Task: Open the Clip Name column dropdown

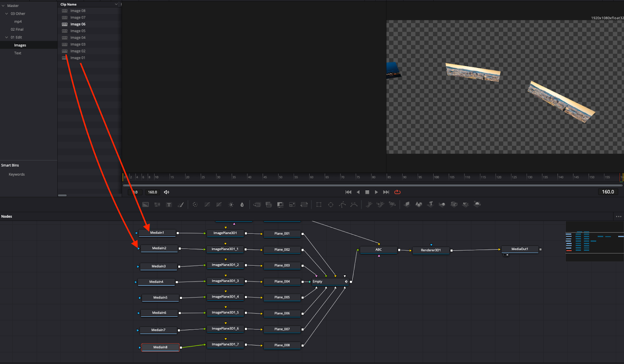Action: pyautogui.click(x=116, y=4)
